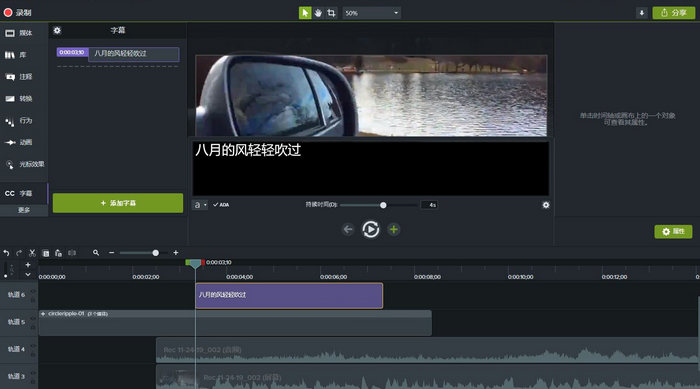The height and width of the screenshot is (389, 700).
Task: Open the Library (库) tab
Action: [16, 55]
